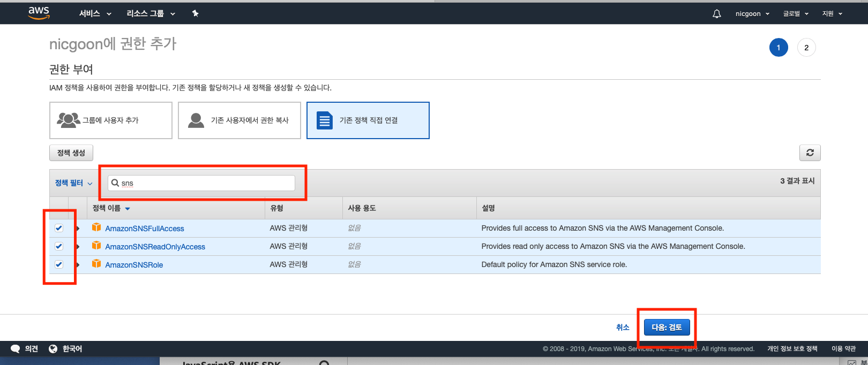Click the language globe icon
Image resolution: width=868 pixels, height=365 pixels.
(x=53, y=349)
